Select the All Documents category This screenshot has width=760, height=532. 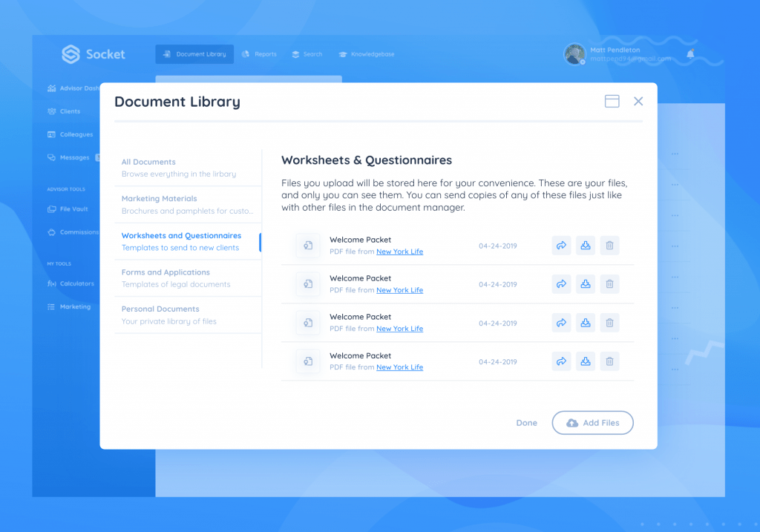click(188, 168)
